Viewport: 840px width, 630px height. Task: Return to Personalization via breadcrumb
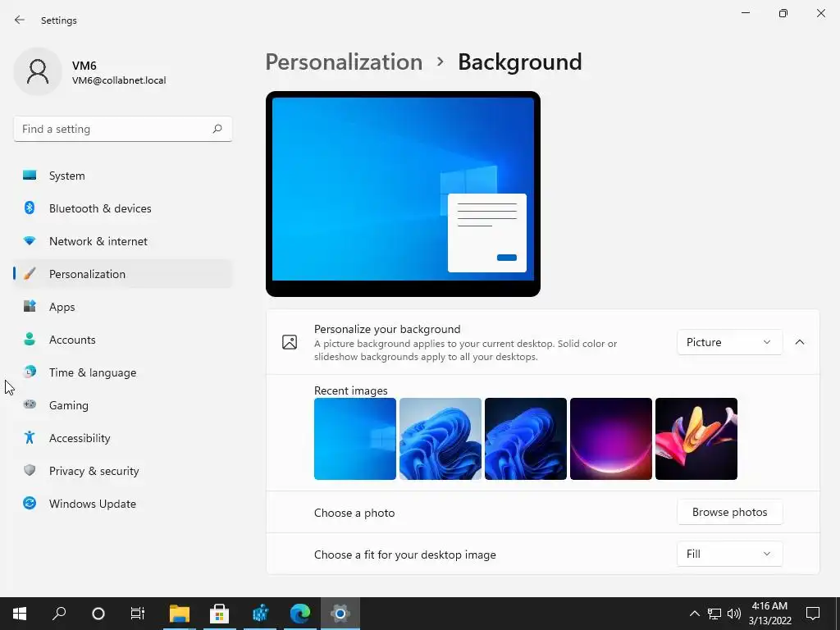point(344,62)
